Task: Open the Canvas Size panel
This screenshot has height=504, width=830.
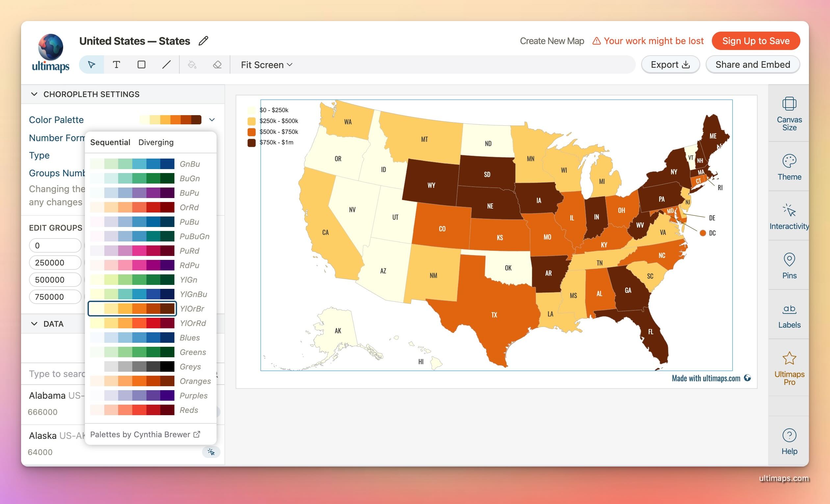Action: [x=789, y=113]
